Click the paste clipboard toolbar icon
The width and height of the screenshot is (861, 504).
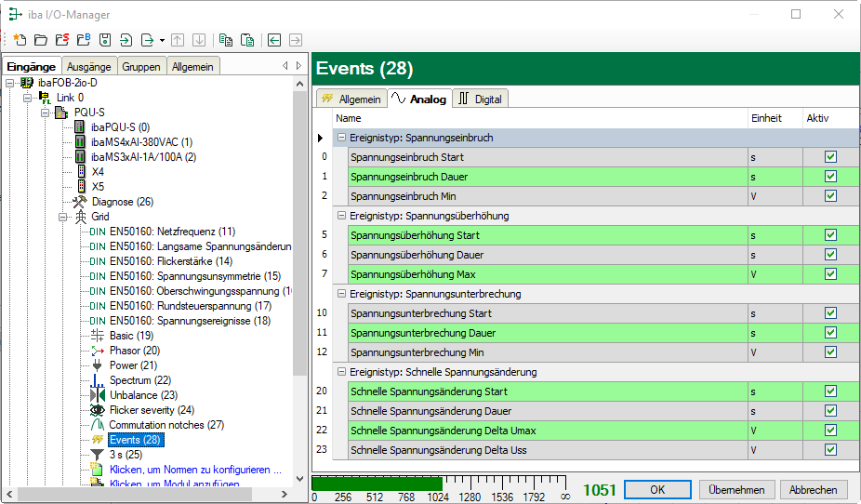pyautogui.click(x=246, y=40)
